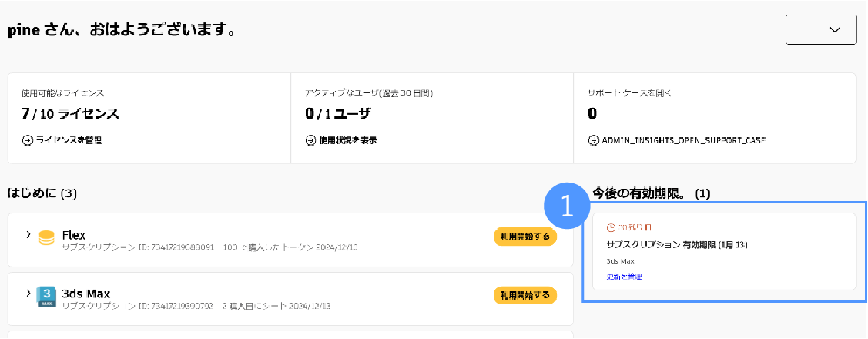Image resolution: width=868 pixels, height=339 pixels.
Task: Click the orange clock icon near 30 残り日
Action: coord(612,228)
